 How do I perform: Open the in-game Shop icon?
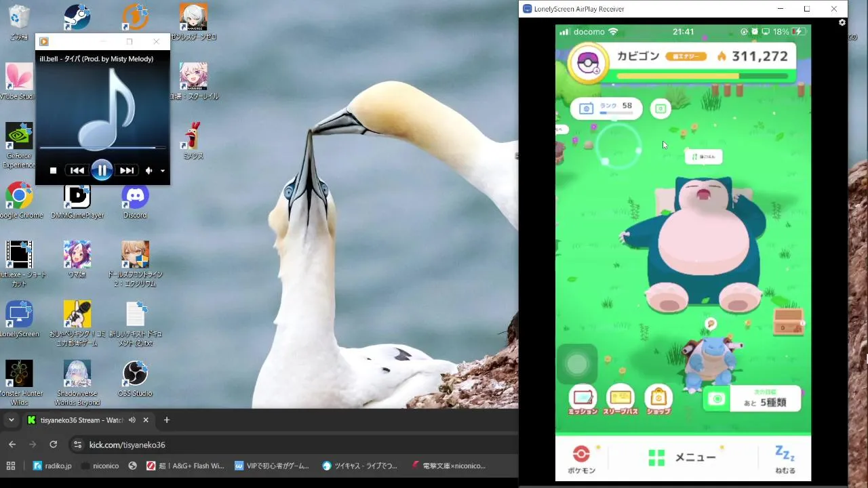pyautogui.click(x=658, y=400)
